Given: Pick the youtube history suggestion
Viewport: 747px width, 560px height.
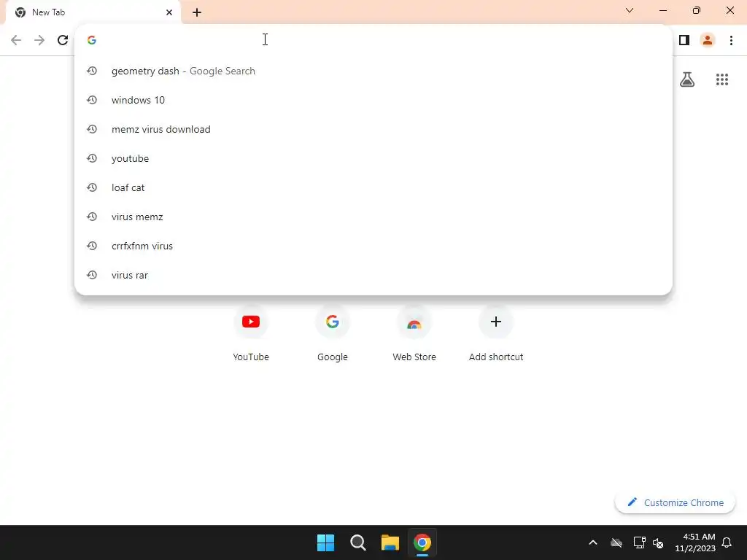Looking at the screenshot, I should point(373,158).
